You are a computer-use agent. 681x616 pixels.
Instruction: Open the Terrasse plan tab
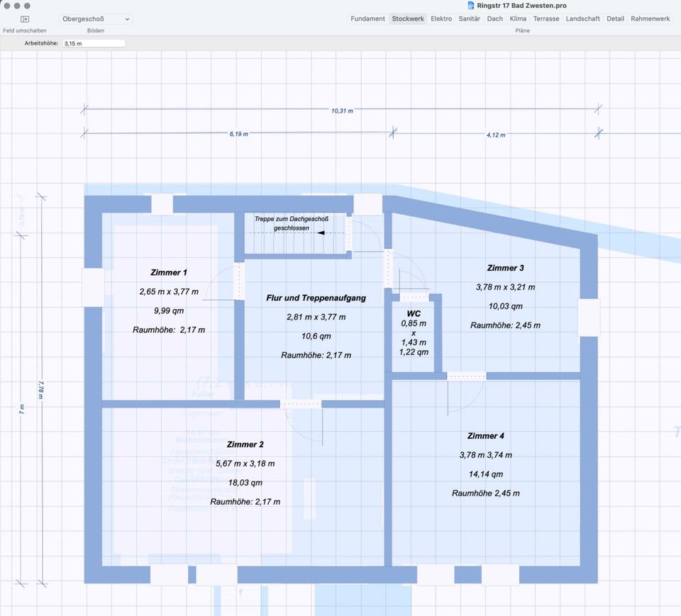546,19
